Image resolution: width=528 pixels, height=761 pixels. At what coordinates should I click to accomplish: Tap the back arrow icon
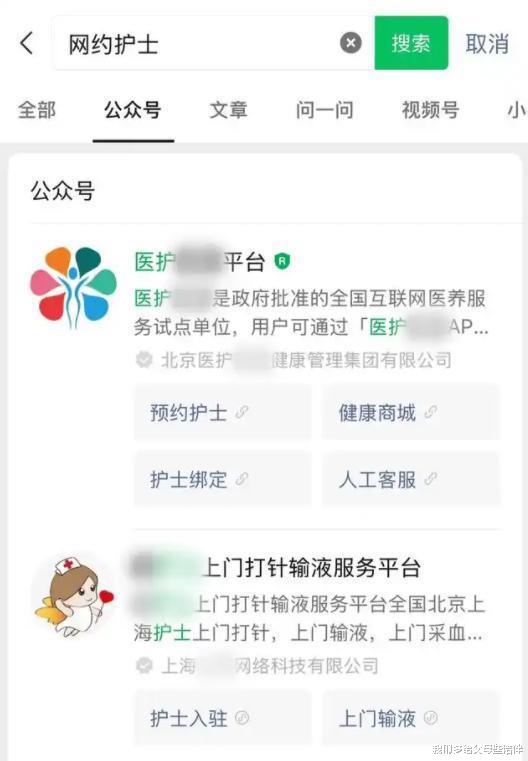(27, 43)
